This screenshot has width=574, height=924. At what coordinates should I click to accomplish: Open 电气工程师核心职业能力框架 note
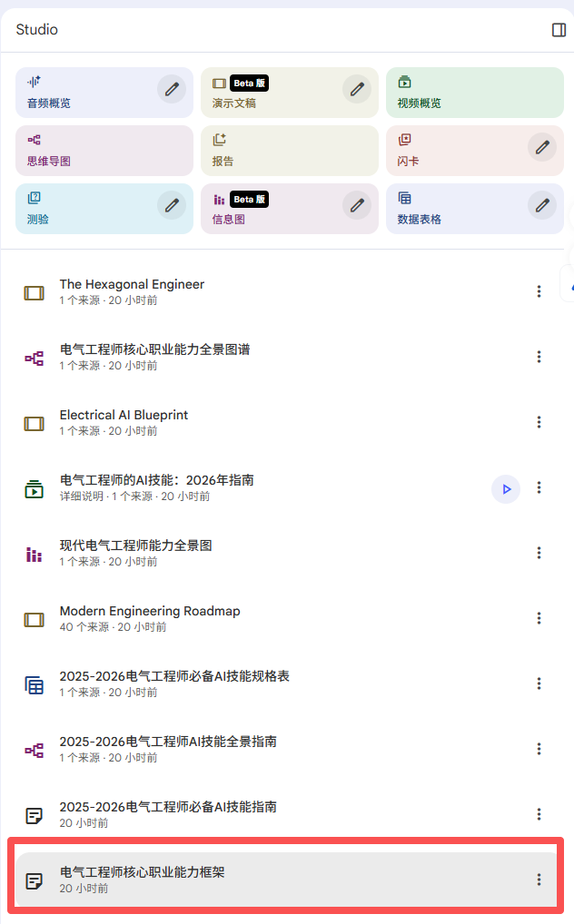pyautogui.click(x=286, y=880)
